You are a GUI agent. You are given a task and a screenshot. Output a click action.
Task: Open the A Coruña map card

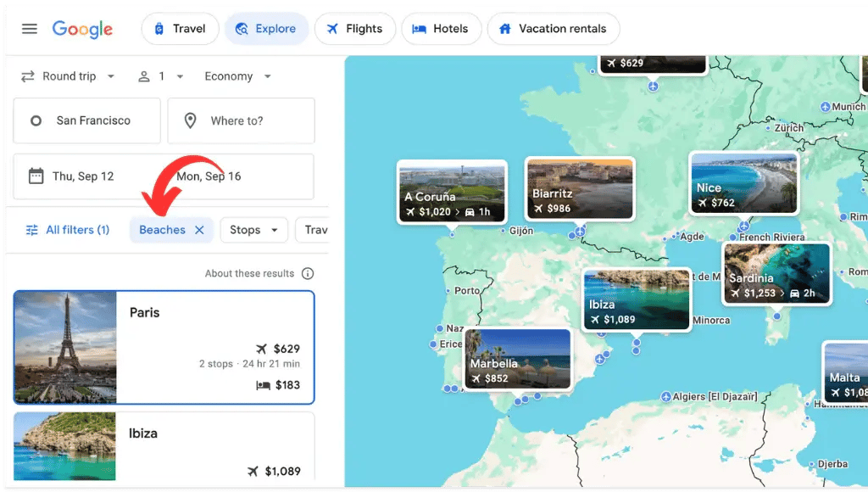point(452,192)
